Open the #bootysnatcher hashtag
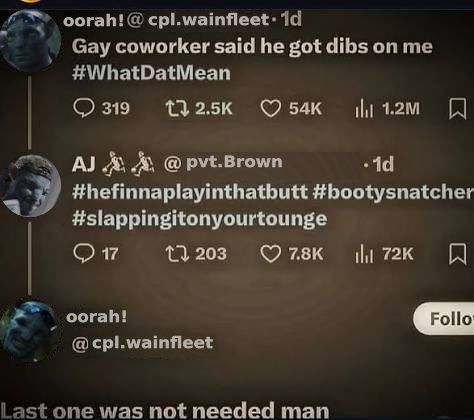 [x=393, y=192]
